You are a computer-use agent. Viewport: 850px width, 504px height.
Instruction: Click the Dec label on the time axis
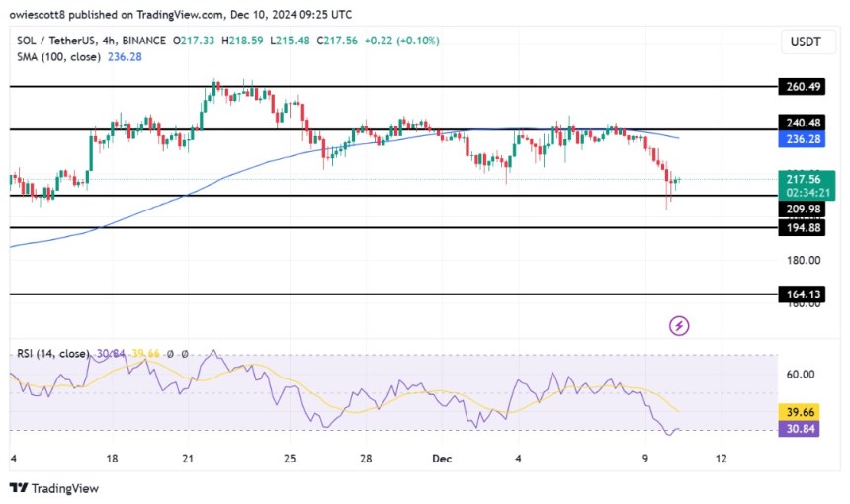(x=442, y=459)
